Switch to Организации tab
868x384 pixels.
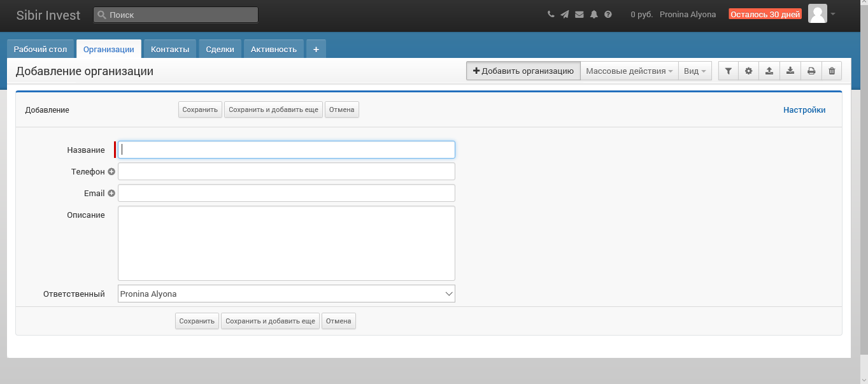click(x=109, y=49)
